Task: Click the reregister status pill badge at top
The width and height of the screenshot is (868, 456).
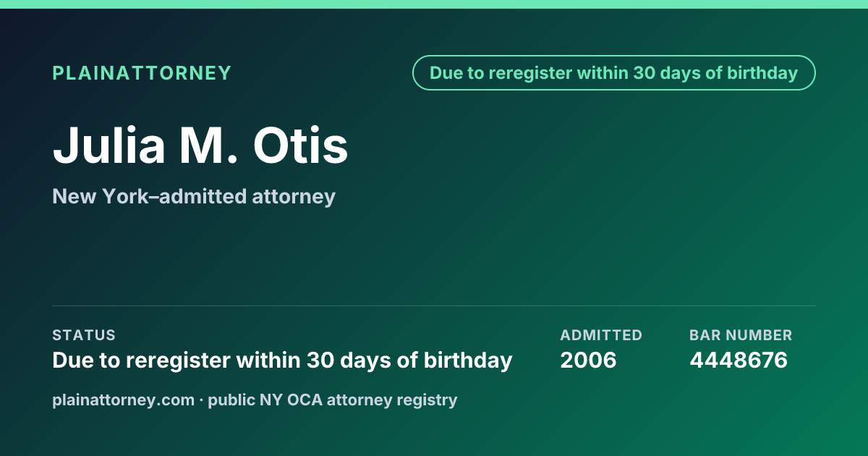Action: (614, 73)
